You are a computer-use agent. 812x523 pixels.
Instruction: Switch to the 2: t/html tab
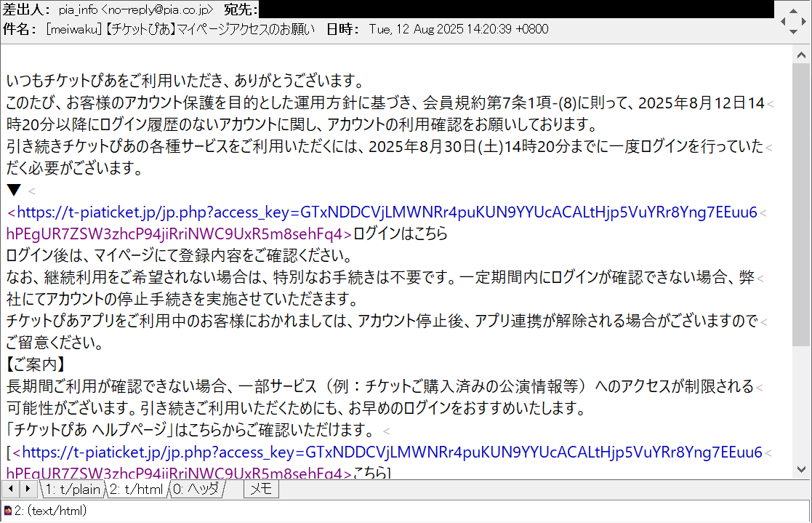136,490
